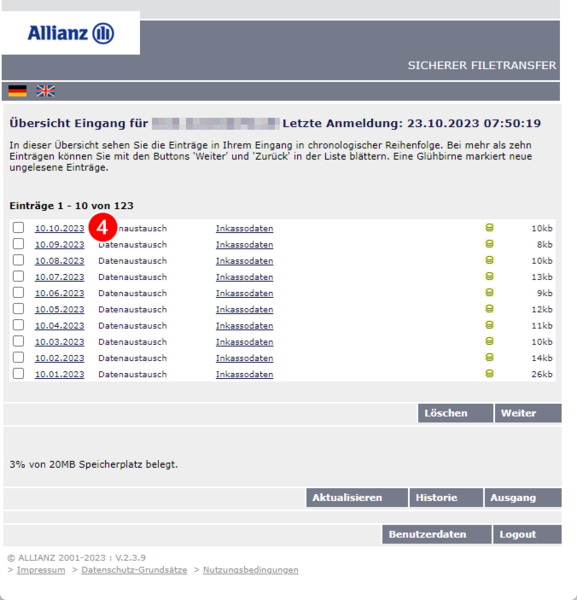Open the Datenschutz-Grundsätze footer link

click(134, 570)
